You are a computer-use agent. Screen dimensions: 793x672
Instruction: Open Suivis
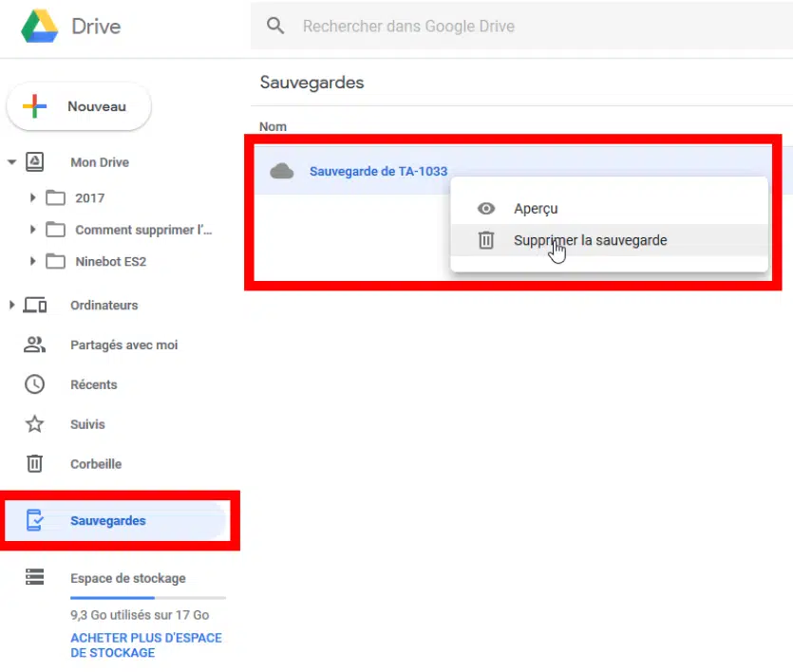pyautogui.click(x=87, y=424)
